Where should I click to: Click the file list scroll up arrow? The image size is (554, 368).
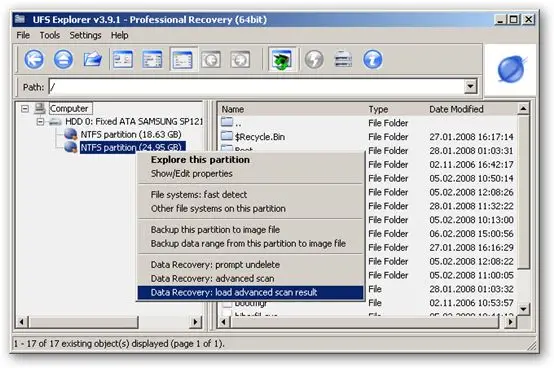(524, 109)
